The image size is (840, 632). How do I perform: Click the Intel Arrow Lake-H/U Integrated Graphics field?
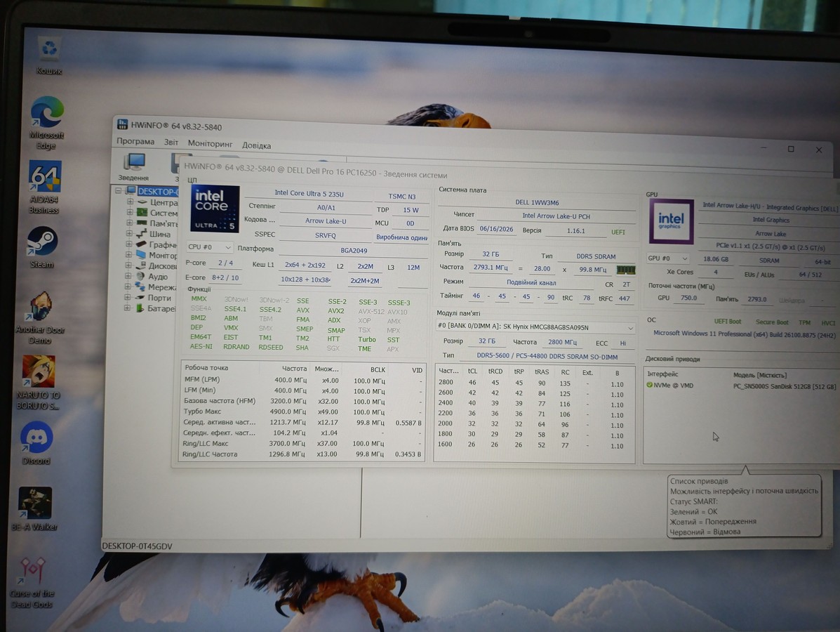point(770,207)
